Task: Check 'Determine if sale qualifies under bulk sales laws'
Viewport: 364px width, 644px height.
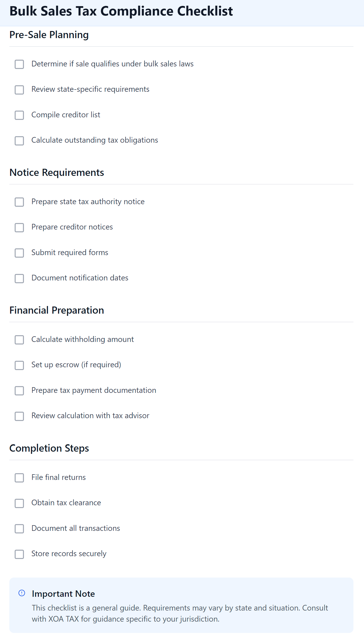Action: pos(19,64)
